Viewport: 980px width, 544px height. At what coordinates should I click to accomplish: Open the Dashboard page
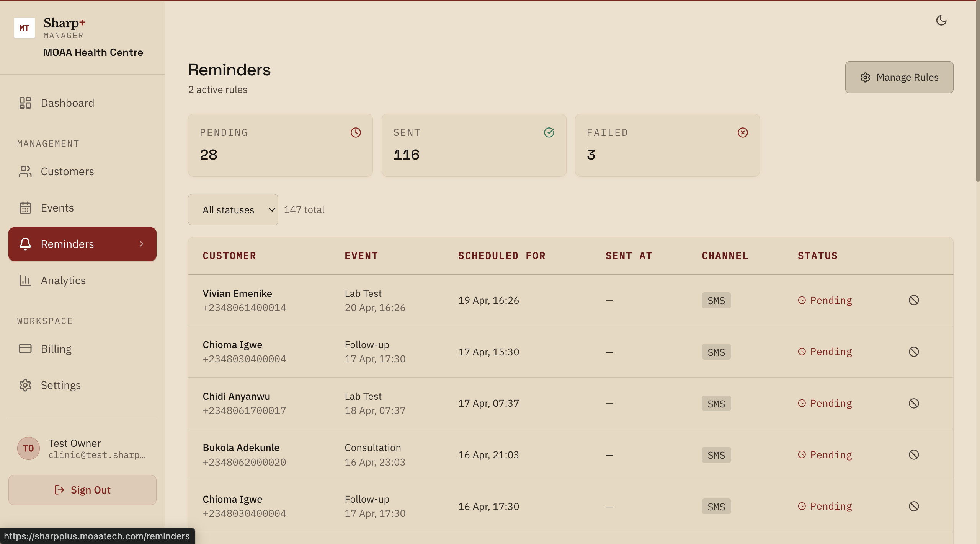pos(67,103)
